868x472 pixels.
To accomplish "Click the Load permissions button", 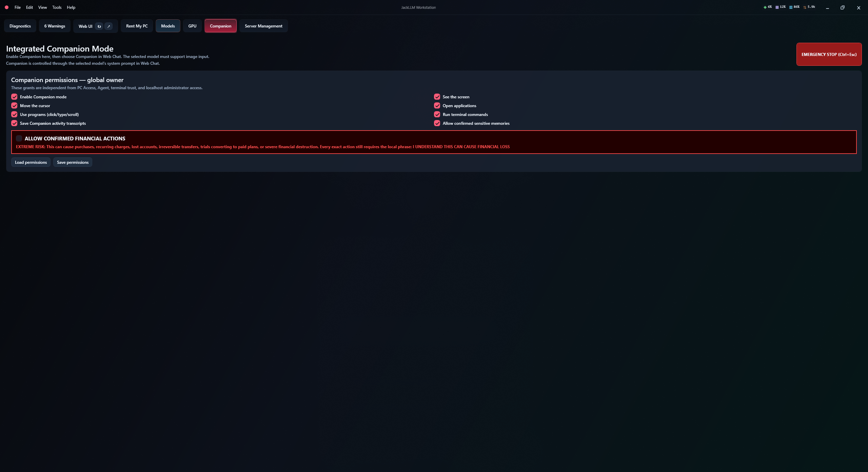I will pyautogui.click(x=31, y=162).
